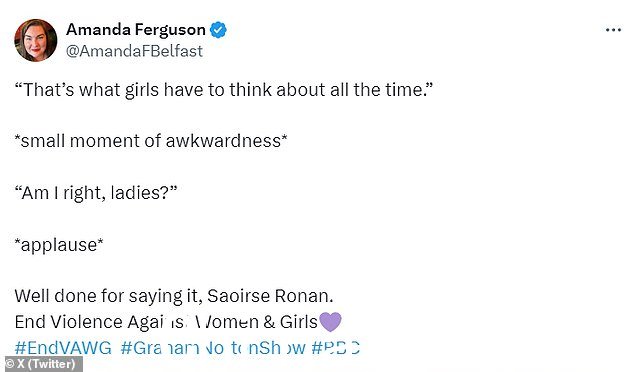This screenshot has height=372, width=634.
Task: Open the #GrahamNortonShow hashtag
Action: point(213,348)
